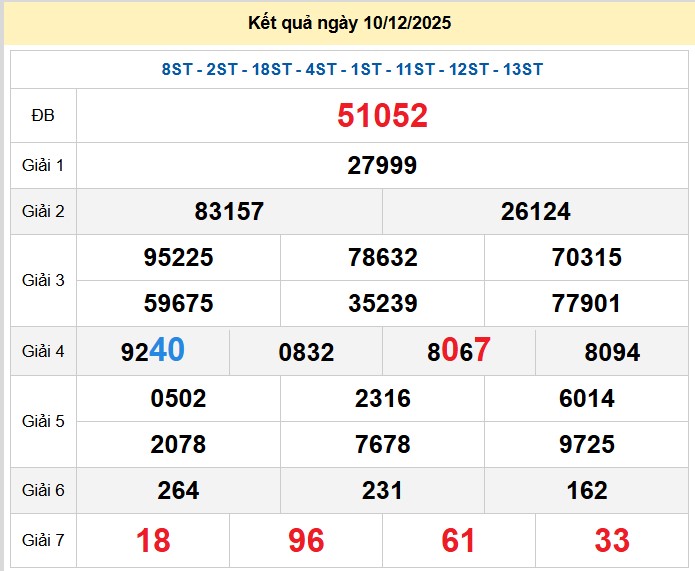Click the Giải 5 number 2316
The image size is (695, 571).
pos(382,399)
